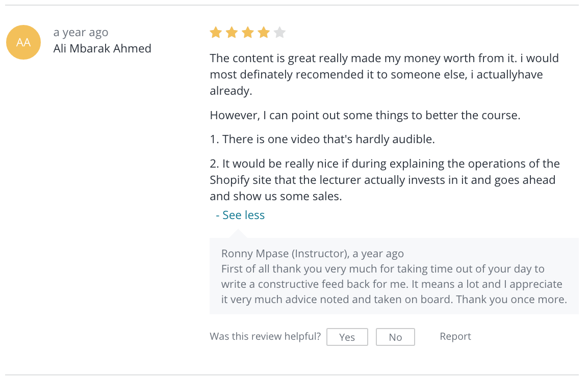The height and width of the screenshot is (380, 588).
Task: Click the second rating star
Action: [232, 33]
